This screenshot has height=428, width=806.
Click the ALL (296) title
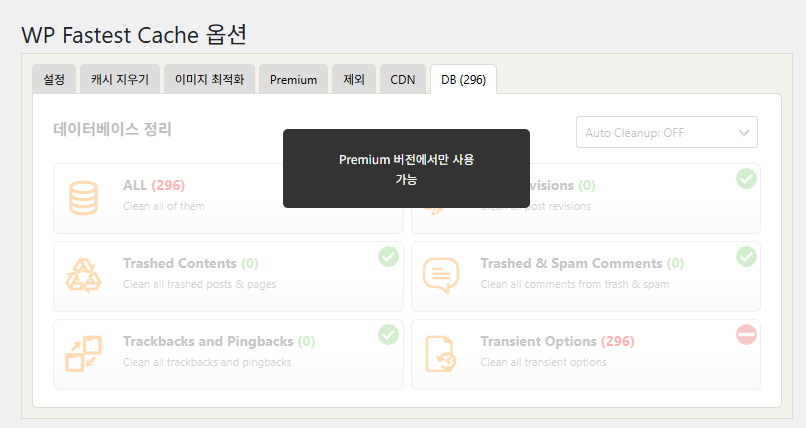[154, 185]
